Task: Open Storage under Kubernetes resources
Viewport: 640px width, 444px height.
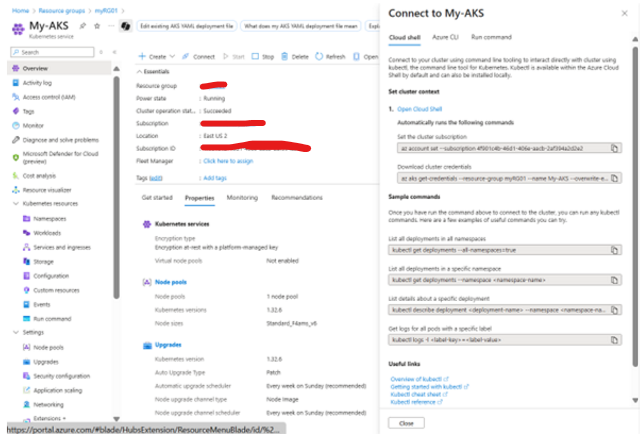Action: pyautogui.click(x=43, y=262)
